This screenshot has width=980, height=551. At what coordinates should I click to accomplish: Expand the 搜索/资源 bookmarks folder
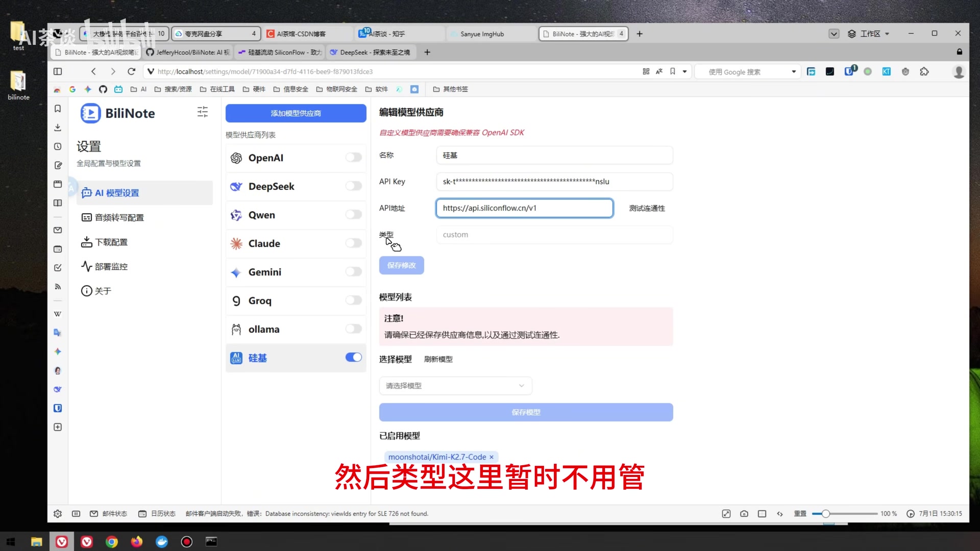click(x=173, y=89)
